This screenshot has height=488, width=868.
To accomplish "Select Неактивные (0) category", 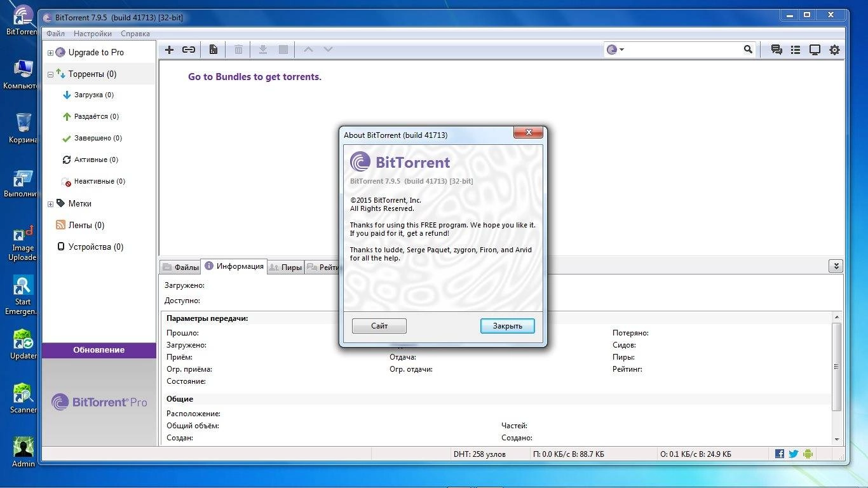I will click(99, 182).
